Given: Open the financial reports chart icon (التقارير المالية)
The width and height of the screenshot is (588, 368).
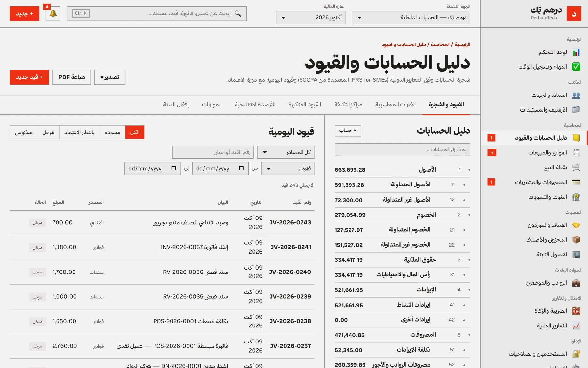Looking at the screenshot, I should point(576,326).
